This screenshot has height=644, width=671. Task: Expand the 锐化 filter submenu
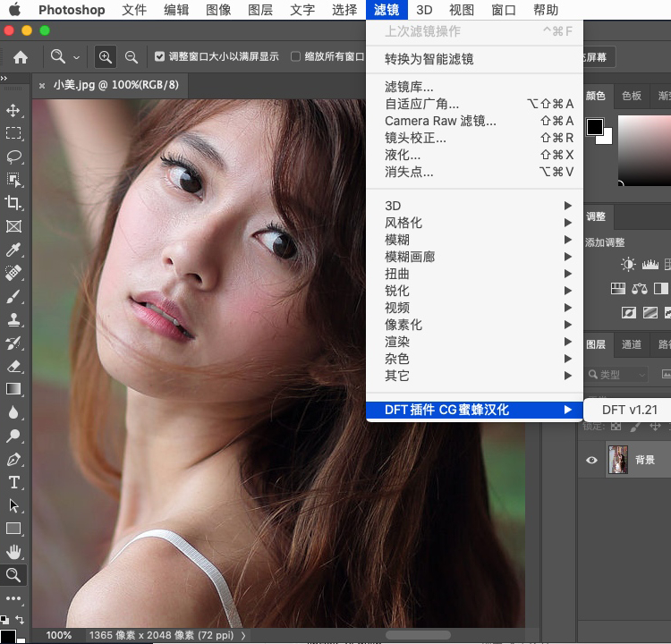click(x=474, y=291)
